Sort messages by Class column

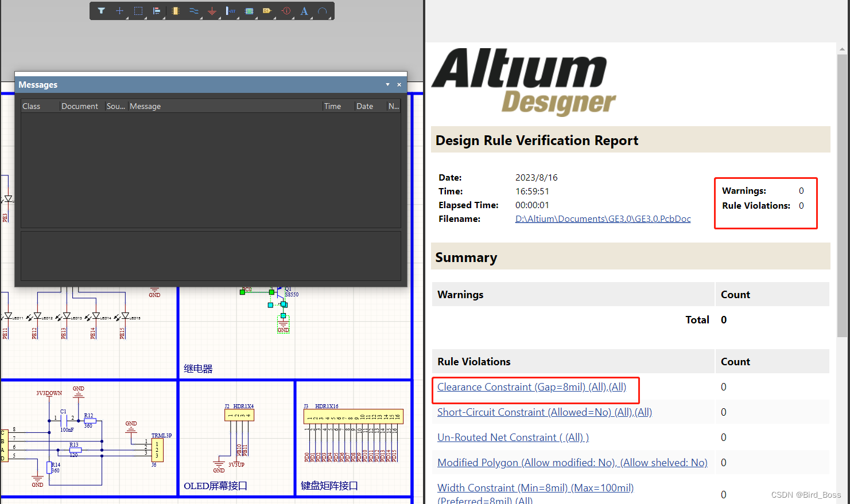pos(40,106)
